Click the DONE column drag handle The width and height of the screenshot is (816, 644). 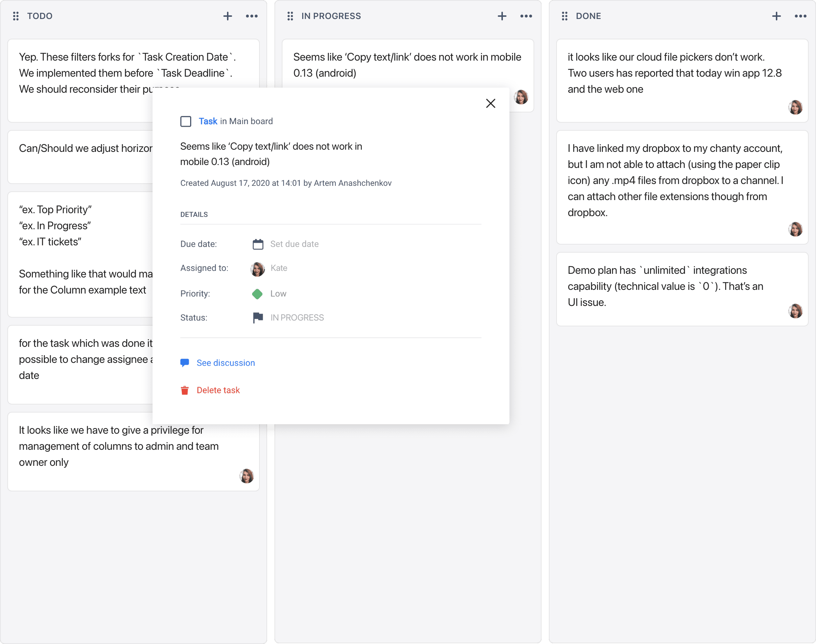tap(564, 16)
